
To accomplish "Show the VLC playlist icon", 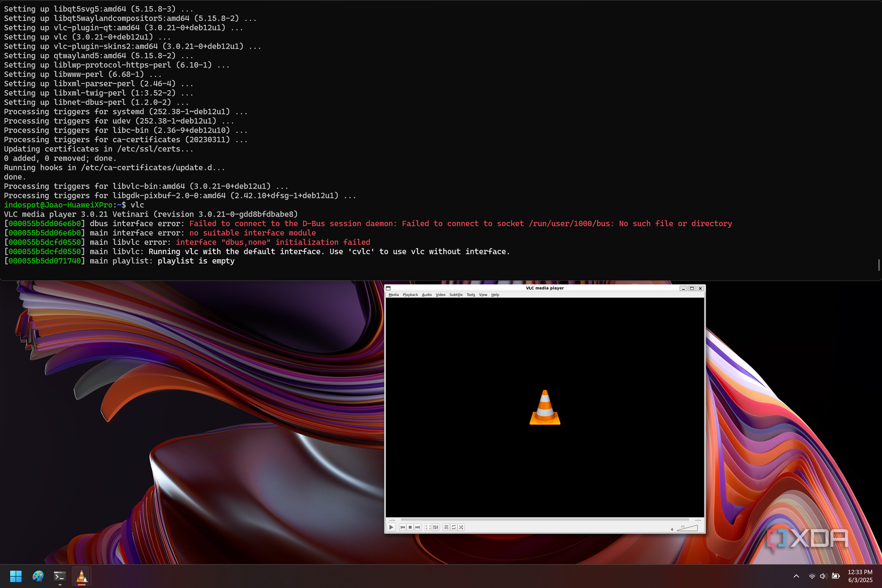I will point(446,527).
